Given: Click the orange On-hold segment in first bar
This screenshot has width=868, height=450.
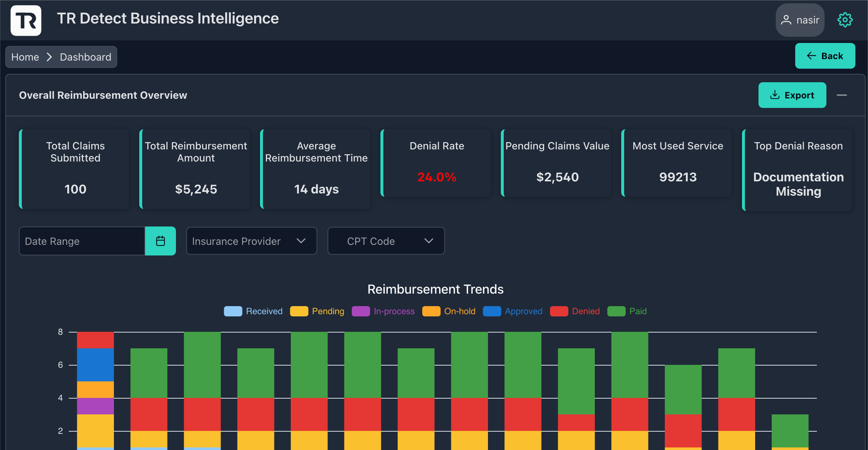Looking at the screenshot, I should 95,390.
